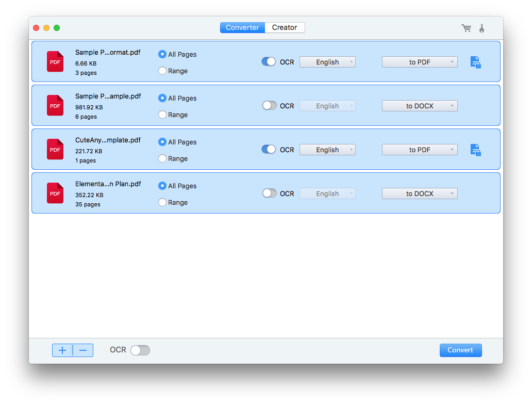Open the to DOCX dropdown for Elementa...n Plan.pdf
This screenshot has width=532, height=405.
(420, 193)
